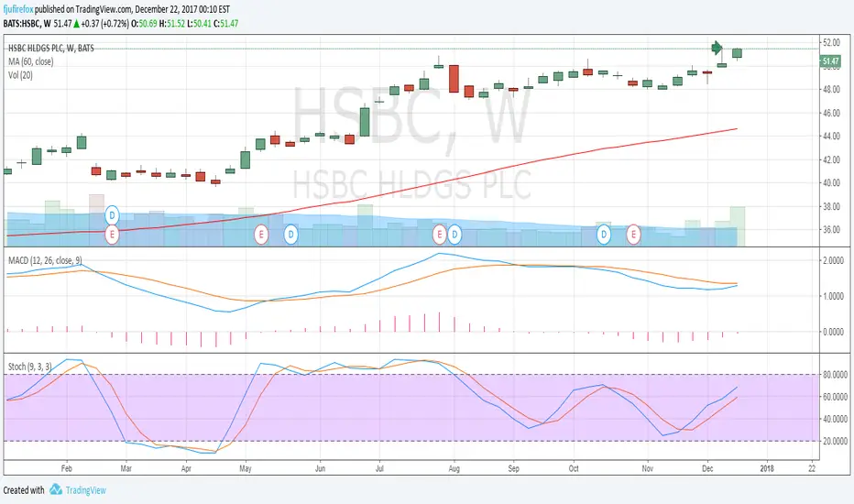Click the Aug label on the time axis

(454, 468)
